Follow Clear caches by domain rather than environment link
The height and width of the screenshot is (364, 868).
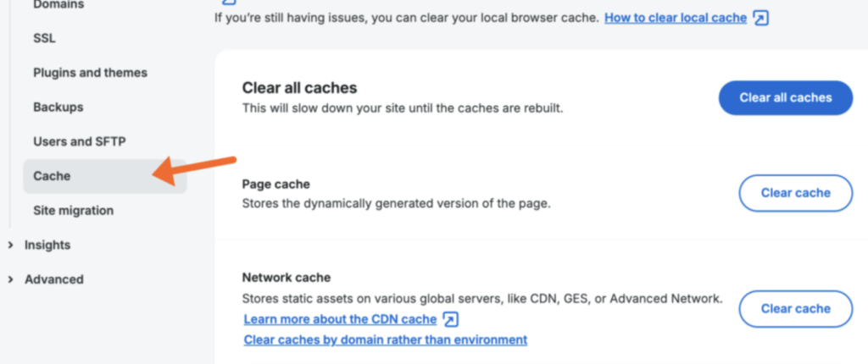(x=386, y=339)
